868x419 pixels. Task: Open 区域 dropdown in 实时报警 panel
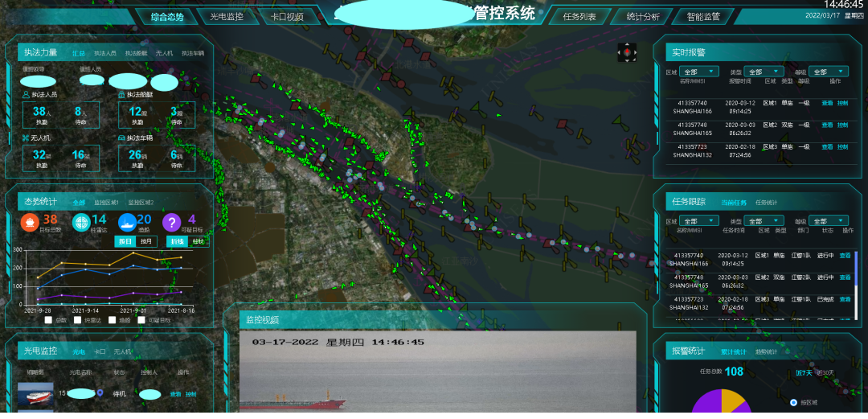click(698, 72)
